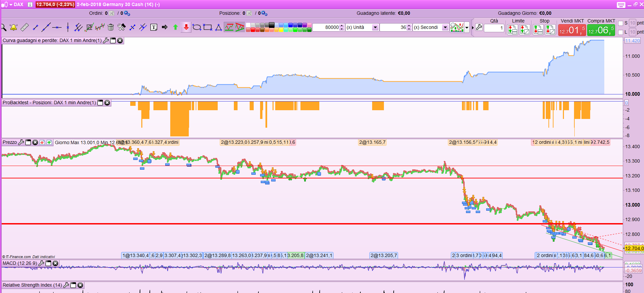Click the Vendi MKT sell button
Image resolution: width=644 pixels, height=293 pixels.
point(572,30)
